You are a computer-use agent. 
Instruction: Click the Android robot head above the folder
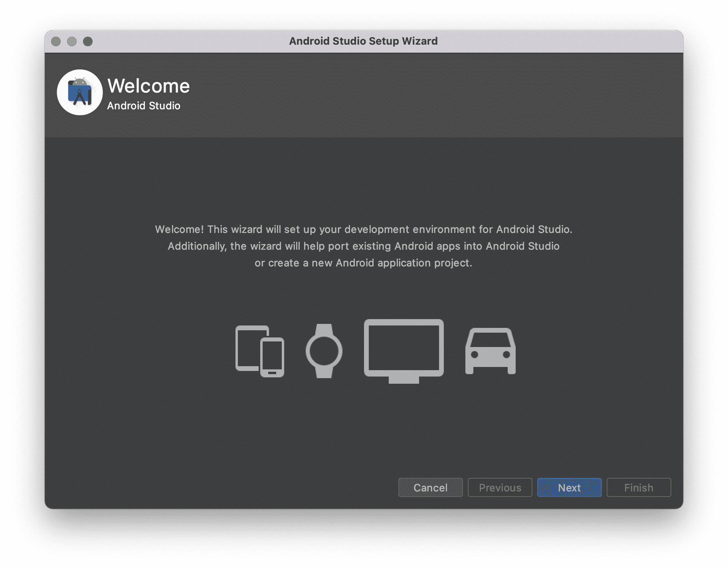click(79, 82)
